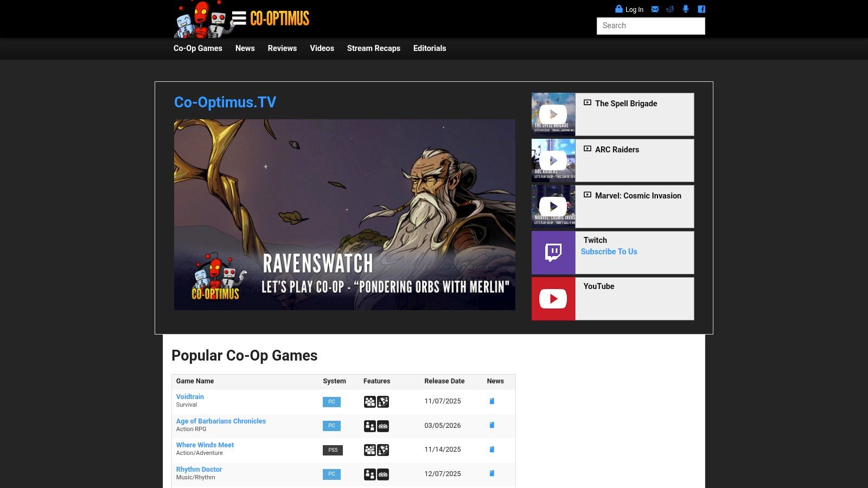Play the Ravenswatch featured video
The image size is (868, 488).
point(344,215)
